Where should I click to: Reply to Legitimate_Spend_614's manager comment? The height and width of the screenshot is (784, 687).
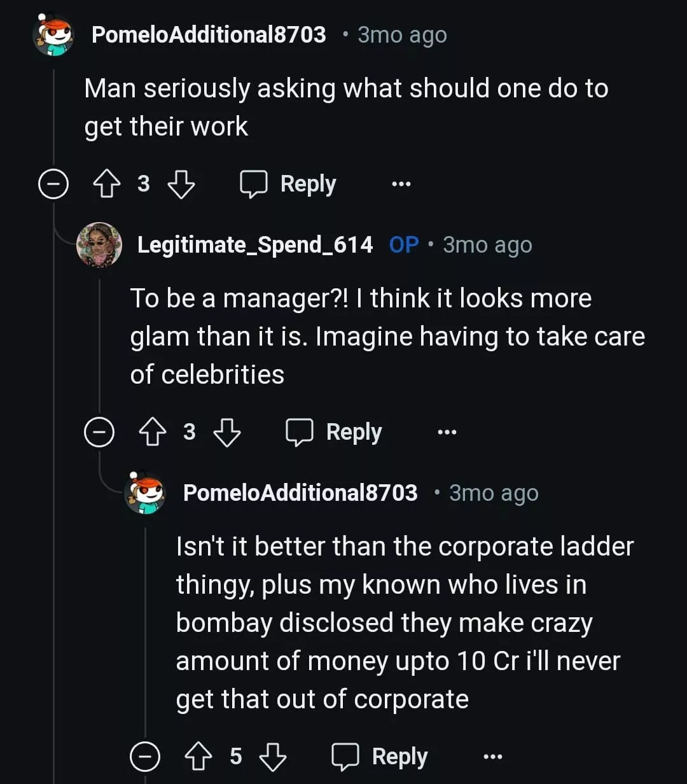tap(334, 433)
